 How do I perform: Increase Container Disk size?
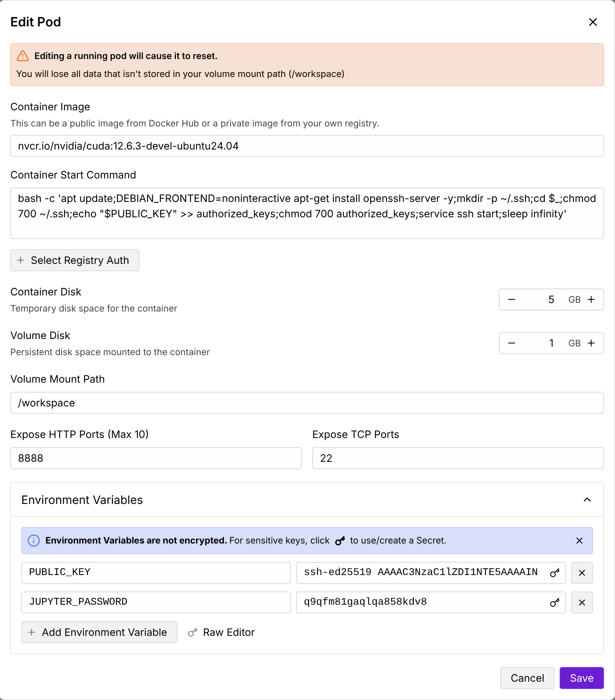pyautogui.click(x=591, y=299)
